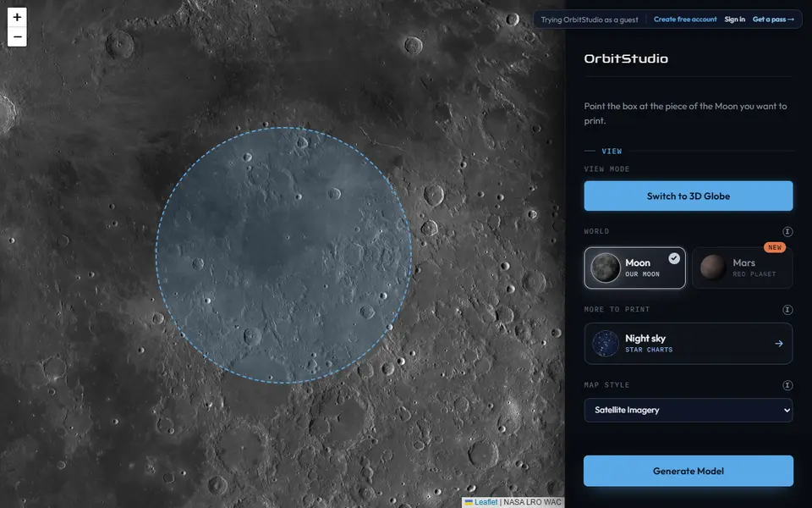Screen dimensions: 812x508
Task: Click the OrbitStudio logo title
Action: point(626,58)
